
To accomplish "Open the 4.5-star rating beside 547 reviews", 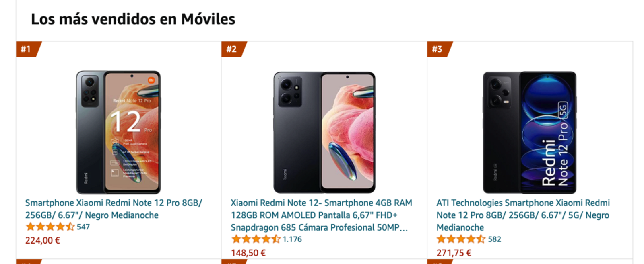I will [50, 227].
